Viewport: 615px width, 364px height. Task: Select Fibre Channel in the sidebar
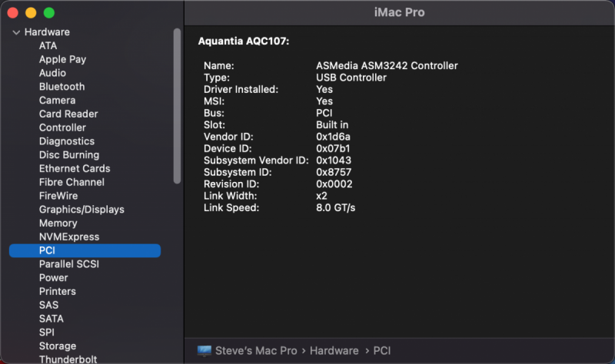coord(71,182)
